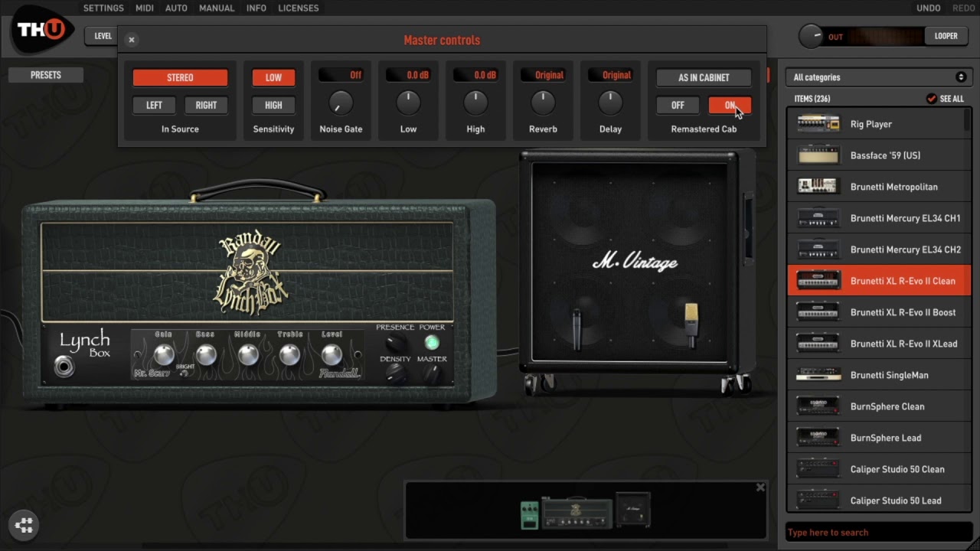Image resolution: width=980 pixels, height=551 pixels.
Task: Click the Middle knob on the amp
Action: click(x=248, y=354)
